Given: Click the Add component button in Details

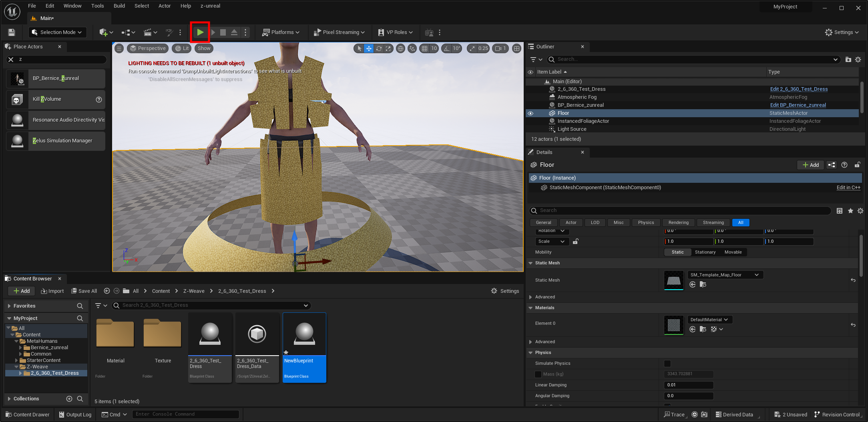Looking at the screenshot, I should 810,165.
